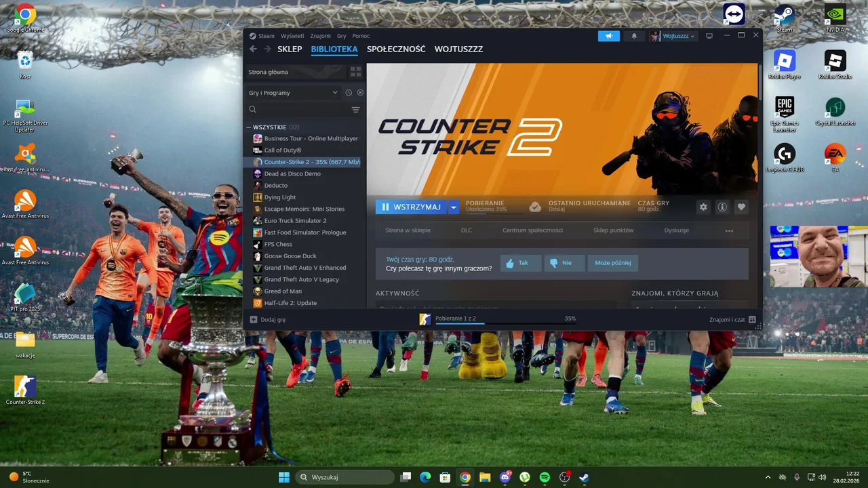Open Strona w sklepie link
The height and width of the screenshot is (488, 868).
click(x=408, y=230)
